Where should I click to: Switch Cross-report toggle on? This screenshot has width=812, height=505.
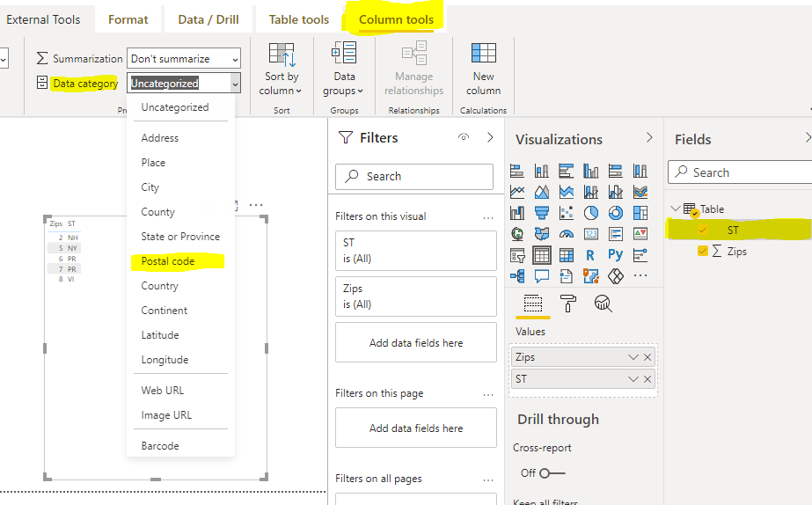[552, 472]
